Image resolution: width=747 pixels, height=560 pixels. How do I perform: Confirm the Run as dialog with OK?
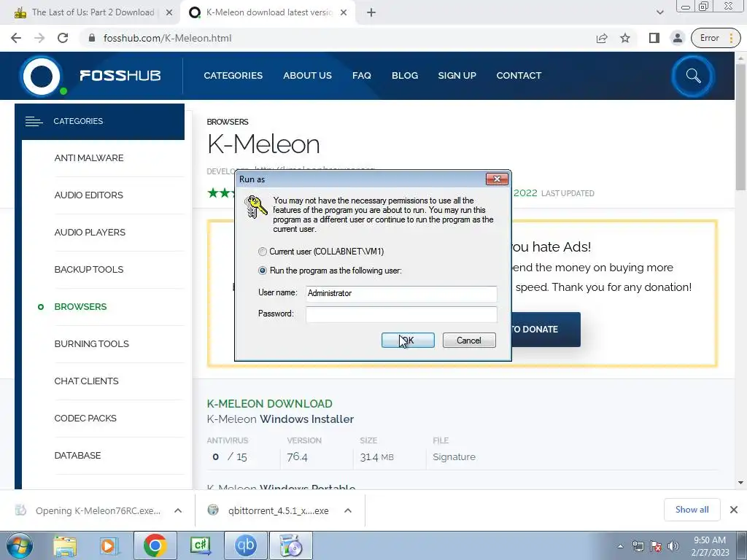click(408, 340)
